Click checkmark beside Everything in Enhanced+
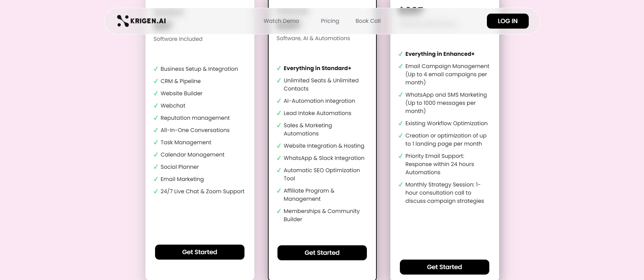This screenshot has height=280, width=644. [x=400, y=54]
